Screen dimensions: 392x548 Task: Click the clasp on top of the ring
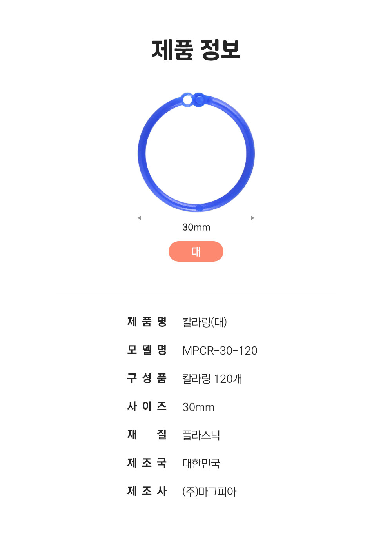pos(193,99)
